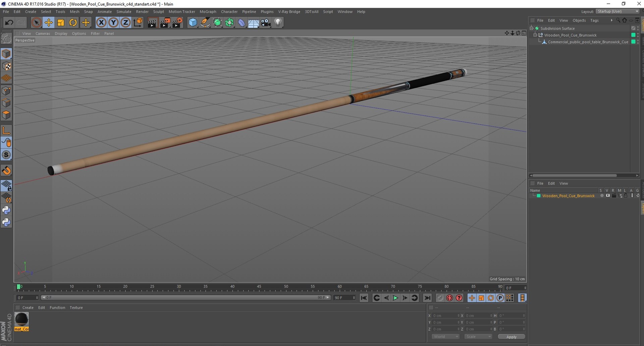Select Commercial_public_pool_table_Brunswick_Cue object

tap(588, 42)
